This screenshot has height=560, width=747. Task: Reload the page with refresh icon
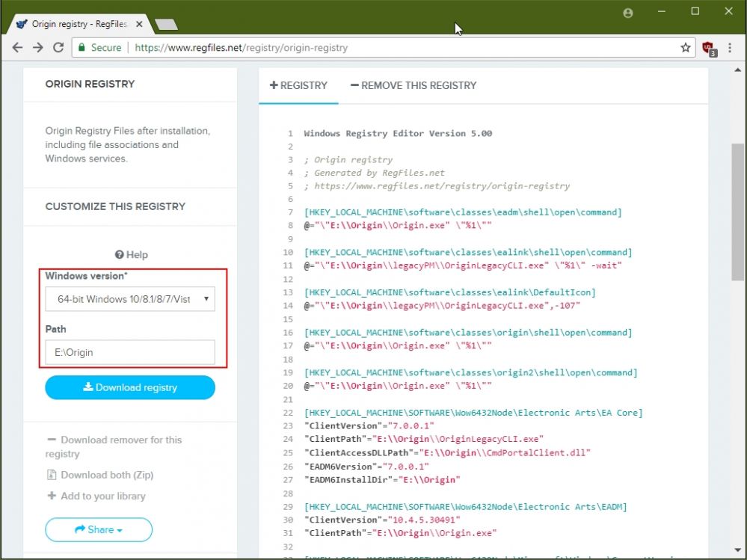coord(58,47)
